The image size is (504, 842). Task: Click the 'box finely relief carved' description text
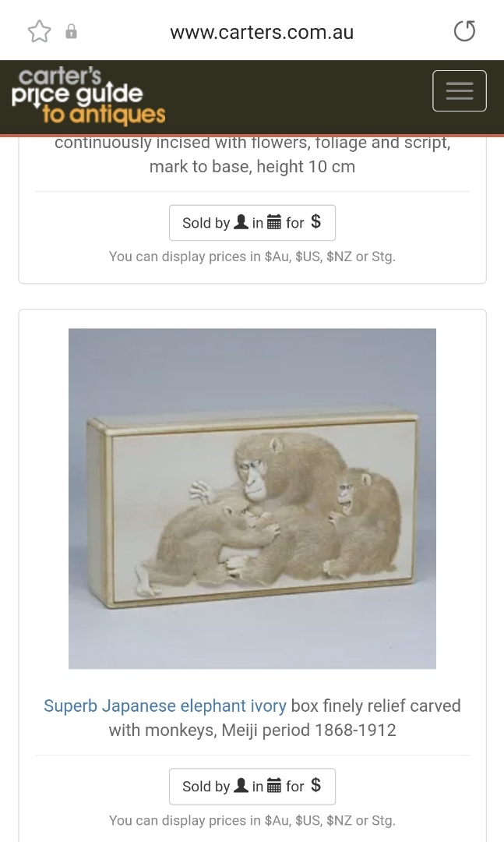coord(375,706)
